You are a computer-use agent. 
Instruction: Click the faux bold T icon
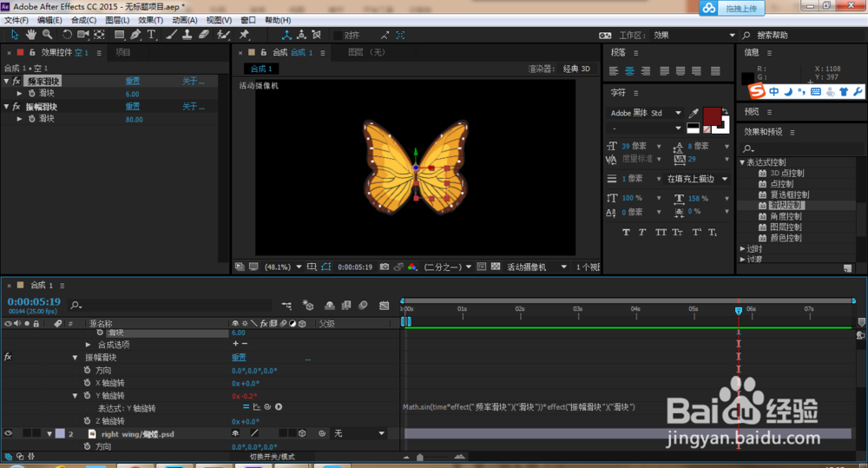coord(626,232)
